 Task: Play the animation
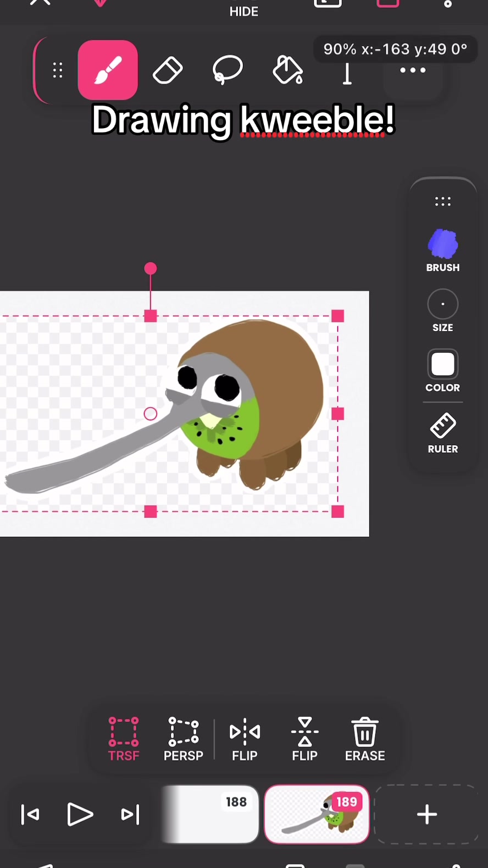[x=80, y=815]
